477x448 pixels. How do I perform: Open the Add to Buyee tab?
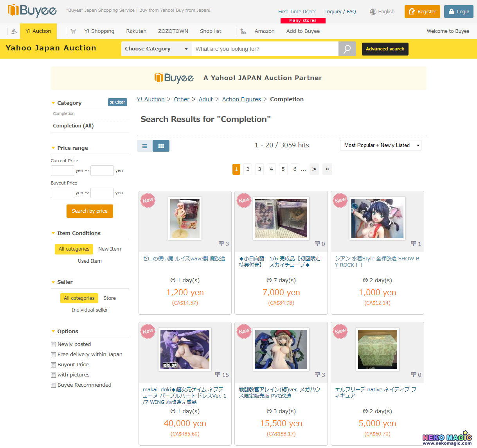303,31
